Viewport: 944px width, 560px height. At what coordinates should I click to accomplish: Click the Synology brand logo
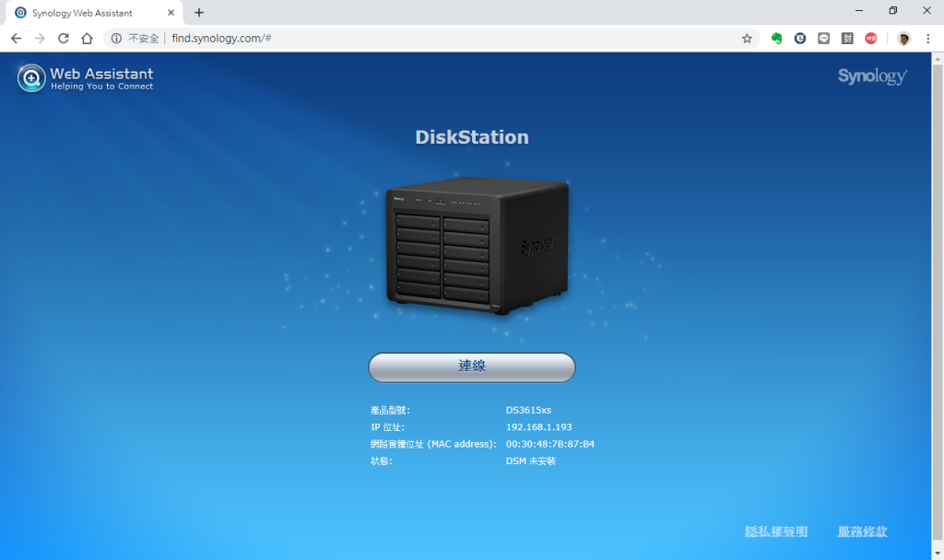pos(872,76)
